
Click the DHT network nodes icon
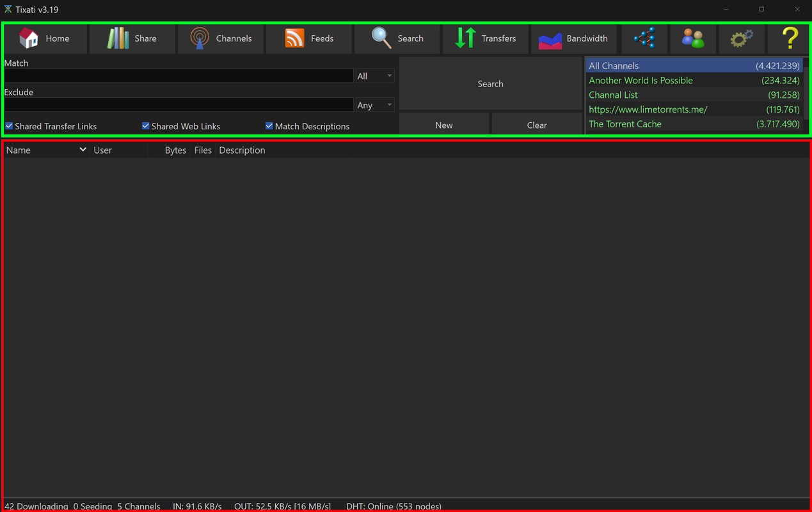tap(644, 38)
